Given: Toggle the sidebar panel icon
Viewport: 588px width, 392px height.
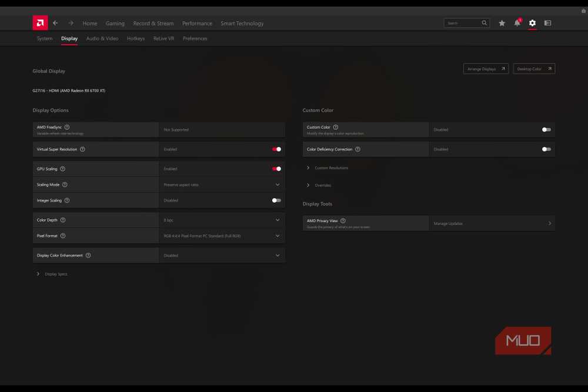Looking at the screenshot, I should [547, 24].
